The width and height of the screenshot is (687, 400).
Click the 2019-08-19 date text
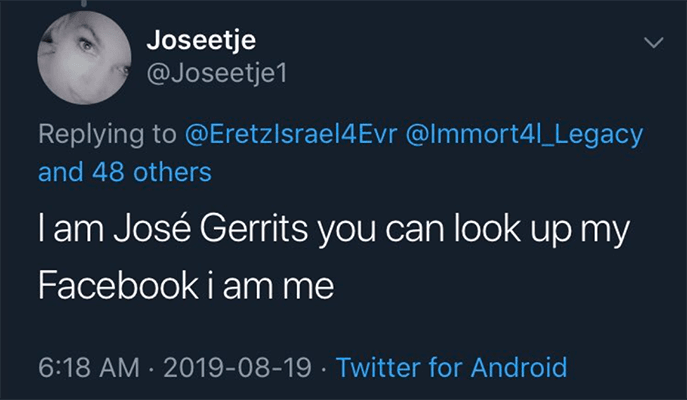[x=237, y=367]
